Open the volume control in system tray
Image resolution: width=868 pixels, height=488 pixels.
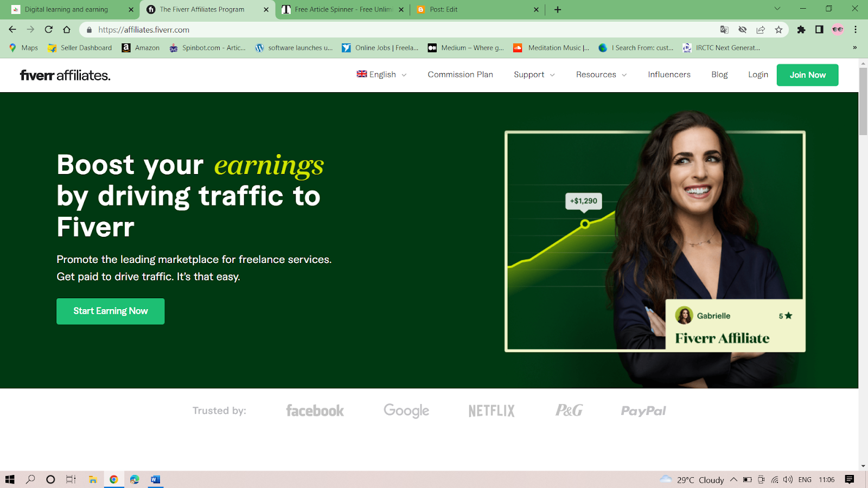tap(788, 479)
